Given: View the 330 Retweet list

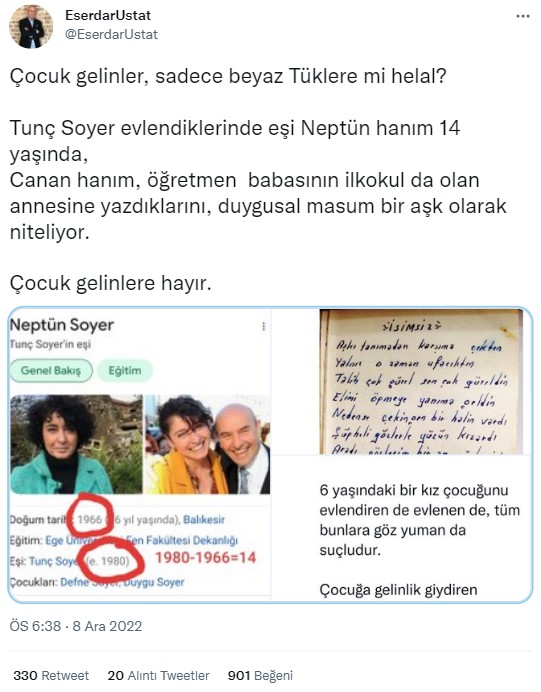Looking at the screenshot, I should 51,675.
